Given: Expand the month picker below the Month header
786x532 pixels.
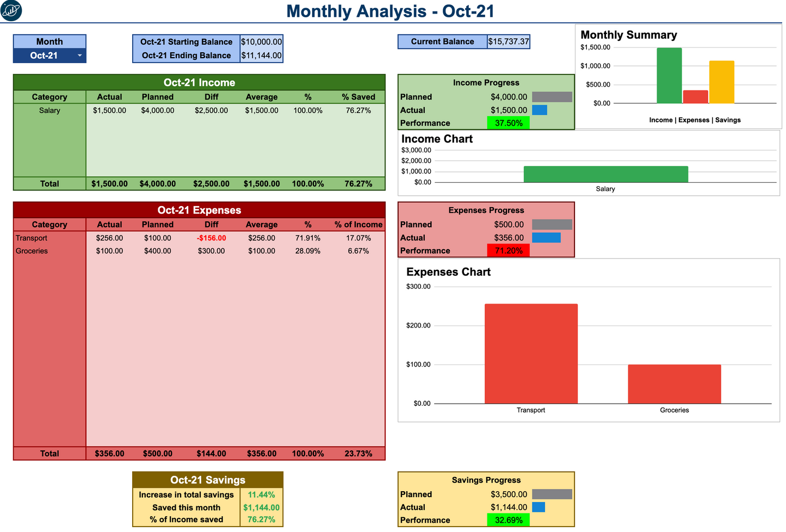Looking at the screenshot, I should pyautogui.click(x=49, y=55).
